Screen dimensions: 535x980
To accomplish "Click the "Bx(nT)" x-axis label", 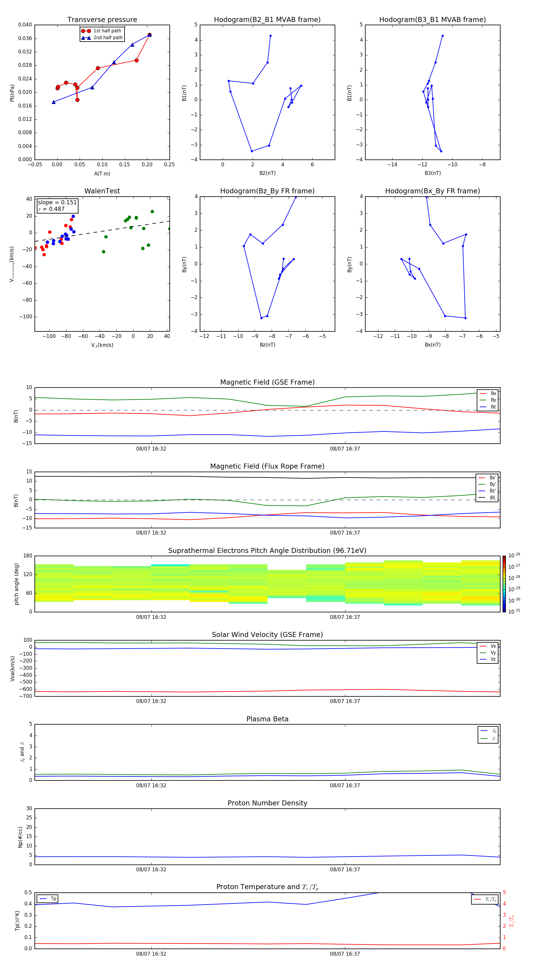I will pos(432,345).
